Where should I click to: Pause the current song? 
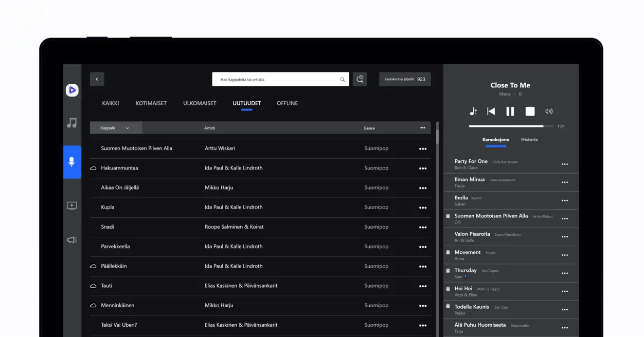tap(510, 111)
